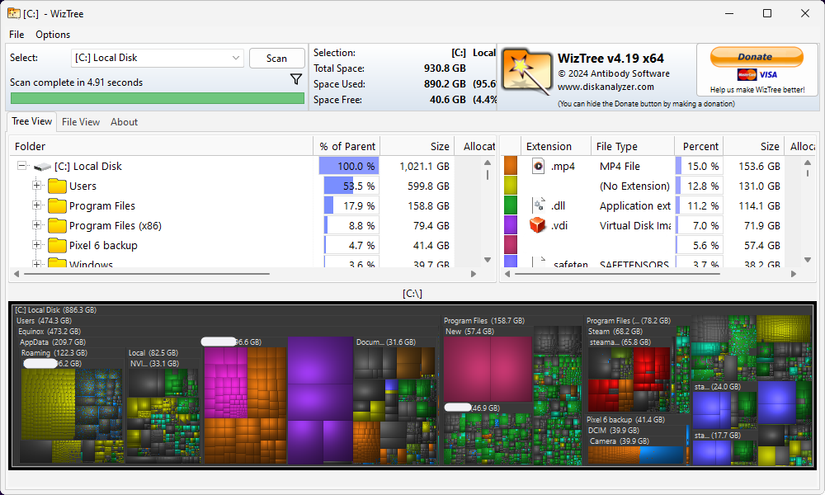
Task: Open the Options menu
Action: pyautogui.click(x=53, y=34)
